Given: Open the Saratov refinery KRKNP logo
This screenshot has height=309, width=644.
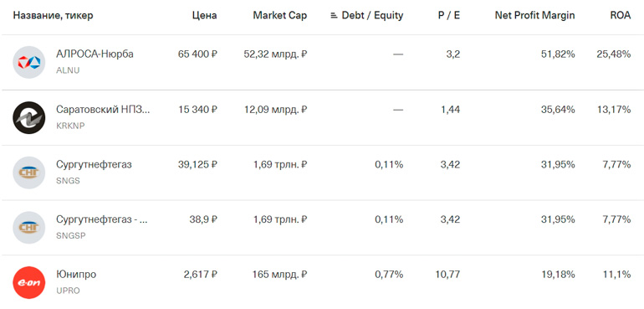Looking at the screenshot, I should [x=28, y=117].
